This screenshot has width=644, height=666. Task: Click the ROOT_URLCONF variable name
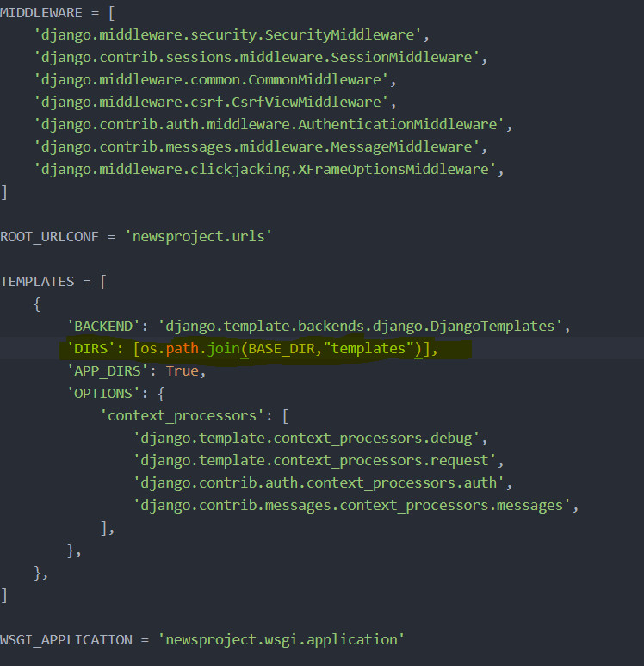[49, 237]
